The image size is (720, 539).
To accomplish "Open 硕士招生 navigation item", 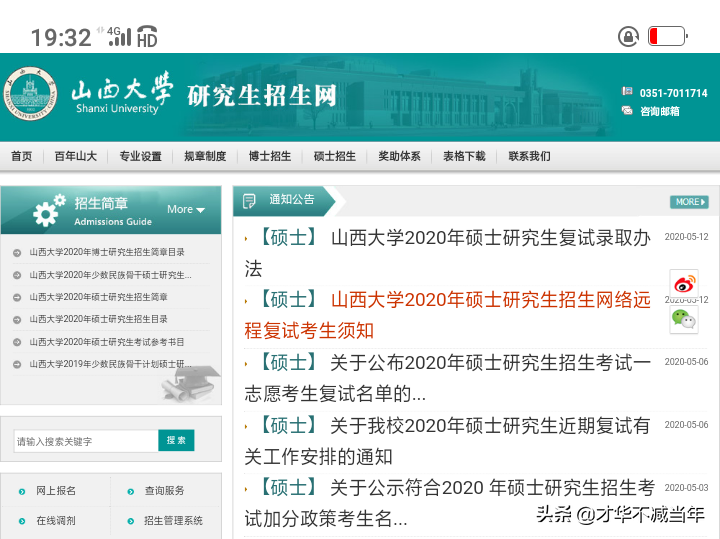I will point(335,156).
